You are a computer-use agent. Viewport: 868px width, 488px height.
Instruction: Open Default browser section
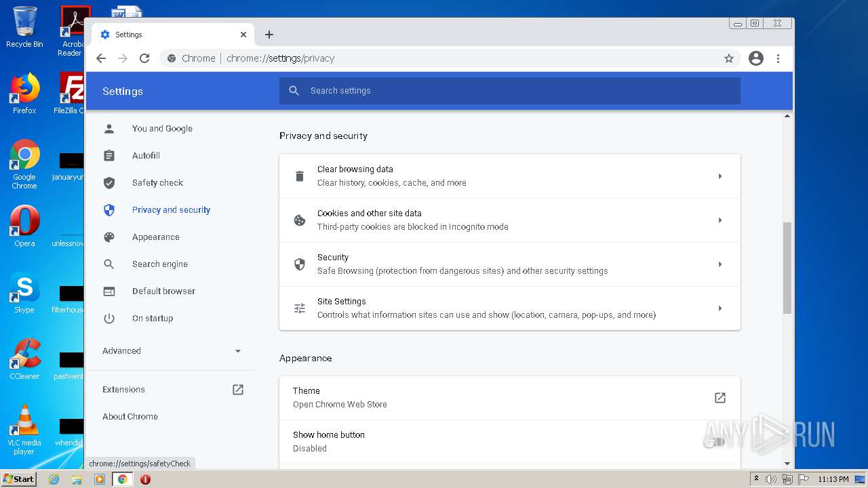coord(163,291)
